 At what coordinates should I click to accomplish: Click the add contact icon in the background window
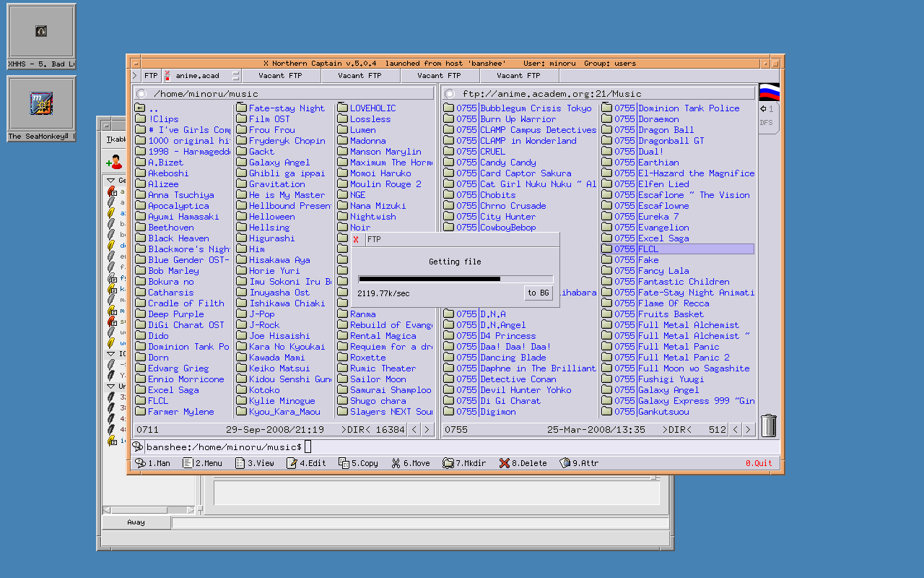coord(114,162)
